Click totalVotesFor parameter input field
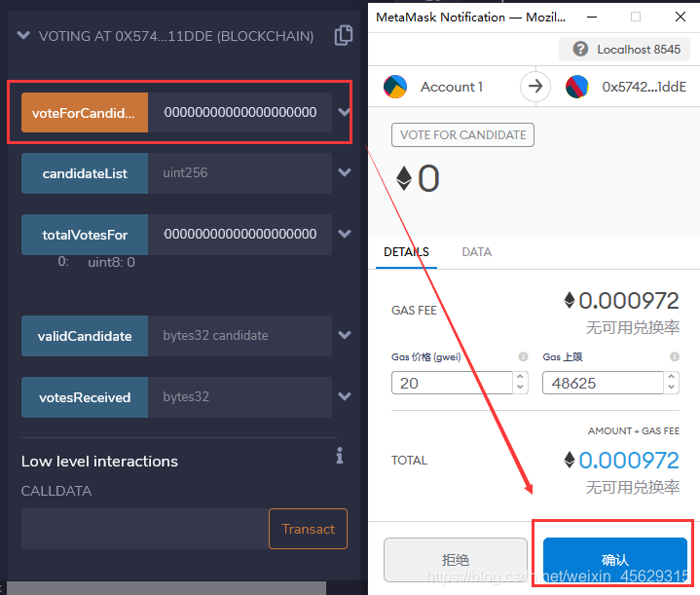This screenshot has height=595, width=700. coord(239,235)
